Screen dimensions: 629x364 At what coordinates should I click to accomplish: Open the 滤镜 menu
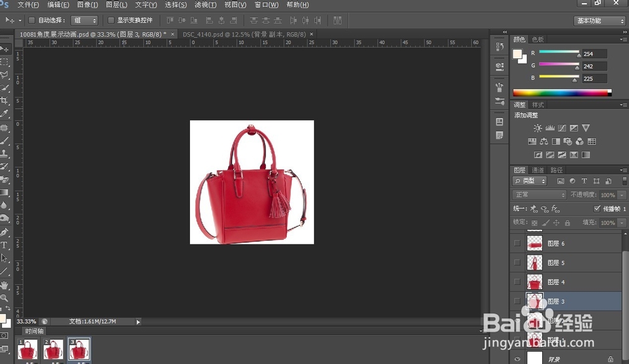(x=204, y=5)
